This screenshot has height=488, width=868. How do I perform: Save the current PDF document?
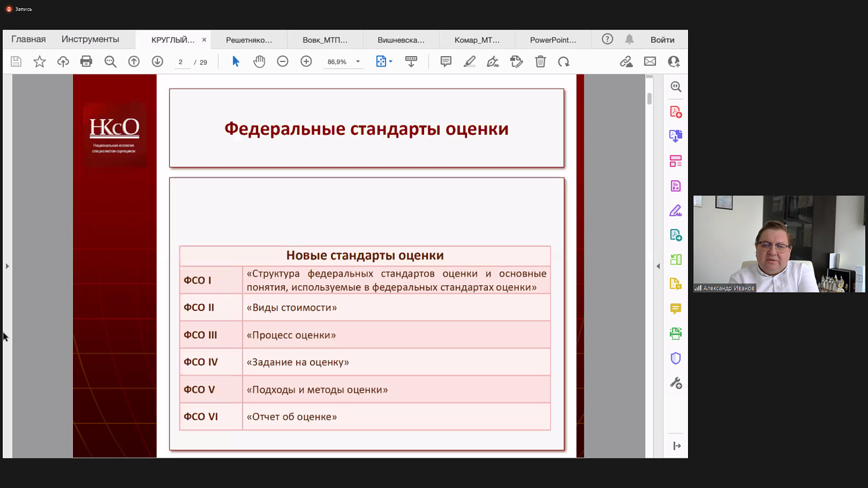pyautogui.click(x=16, y=61)
